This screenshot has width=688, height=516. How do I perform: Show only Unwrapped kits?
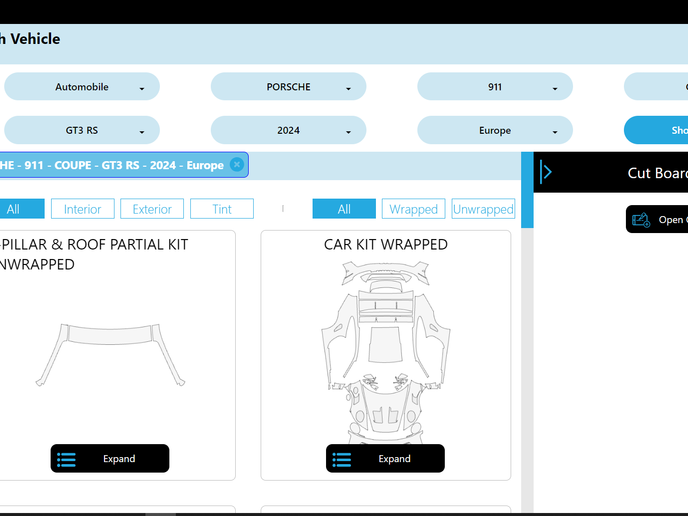pyautogui.click(x=483, y=209)
